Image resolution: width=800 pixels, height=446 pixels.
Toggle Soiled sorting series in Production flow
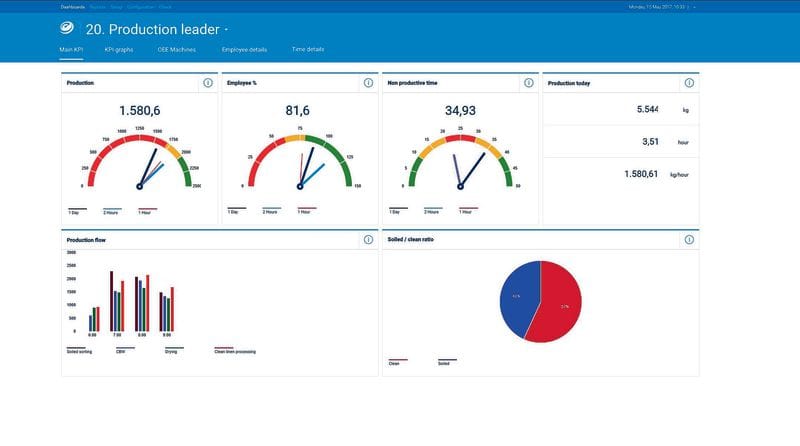coord(79,351)
